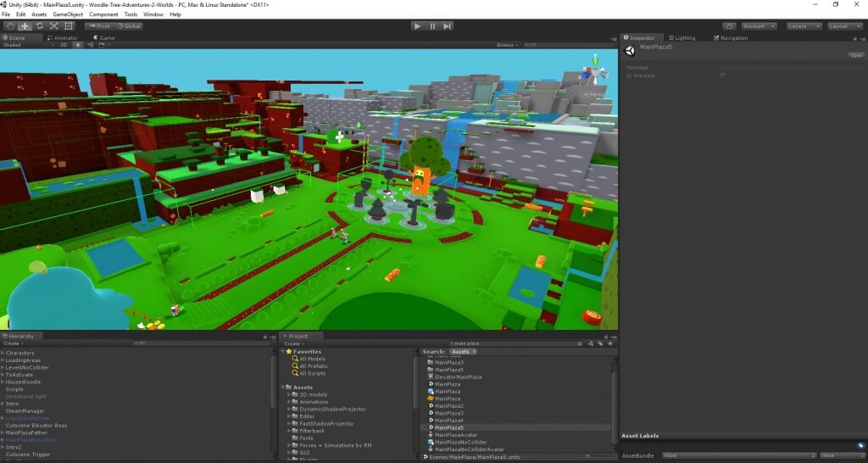Open the Component menu
This screenshot has width=868, height=463.
(x=103, y=14)
